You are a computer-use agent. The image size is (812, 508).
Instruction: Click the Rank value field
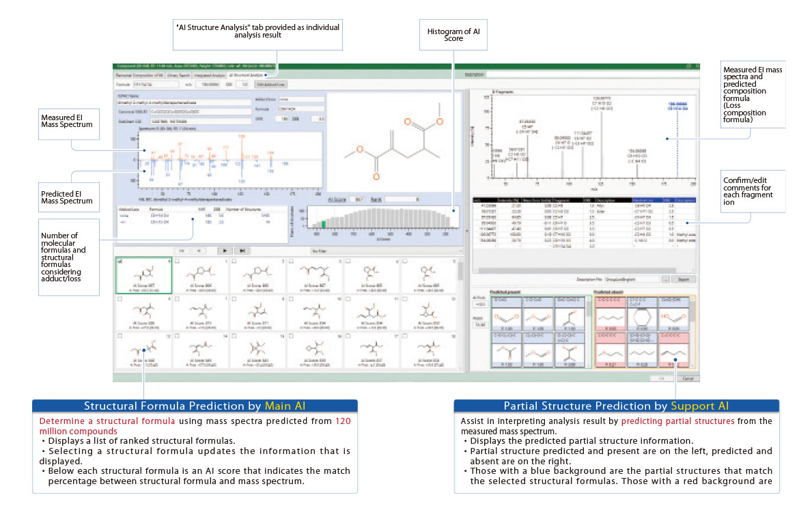(402, 199)
